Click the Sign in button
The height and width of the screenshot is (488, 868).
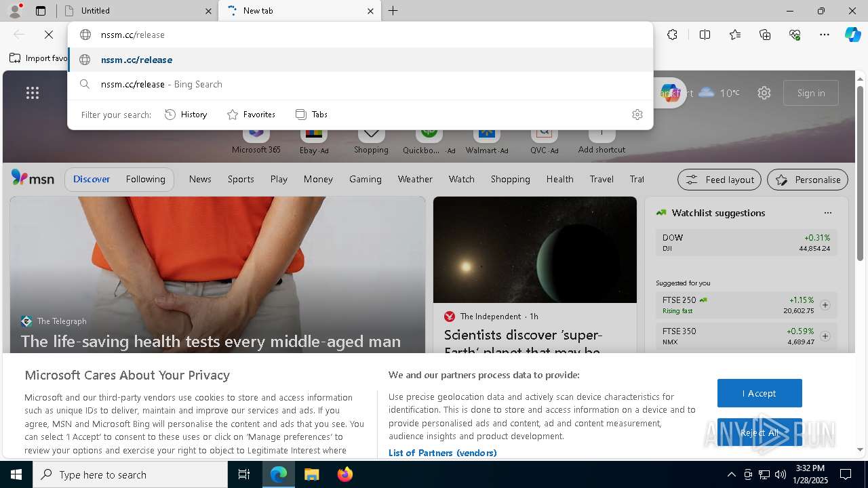tap(811, 93)
